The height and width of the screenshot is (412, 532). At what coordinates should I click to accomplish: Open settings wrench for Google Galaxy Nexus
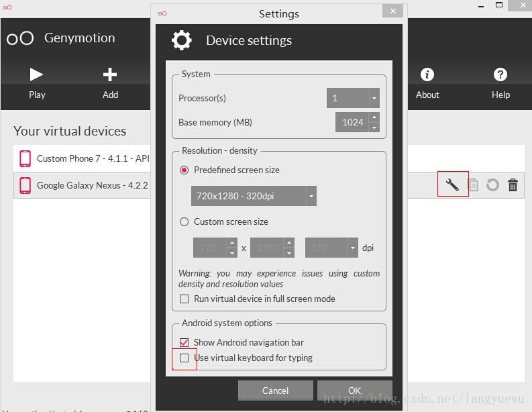point(452,185)
